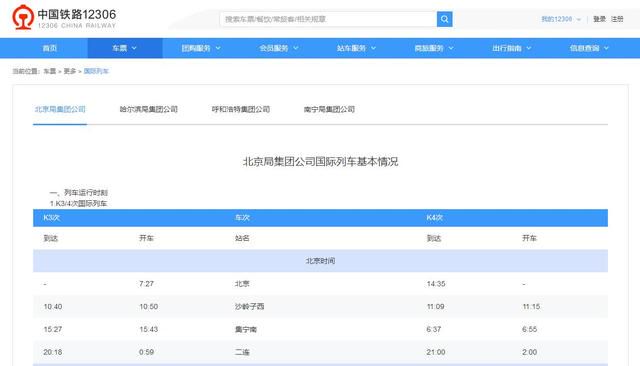Image resolution: width=640 pixels, height=366 pixels.
Task: Click the 国际列车 breadcrumb link
Action: pos(96,71)
